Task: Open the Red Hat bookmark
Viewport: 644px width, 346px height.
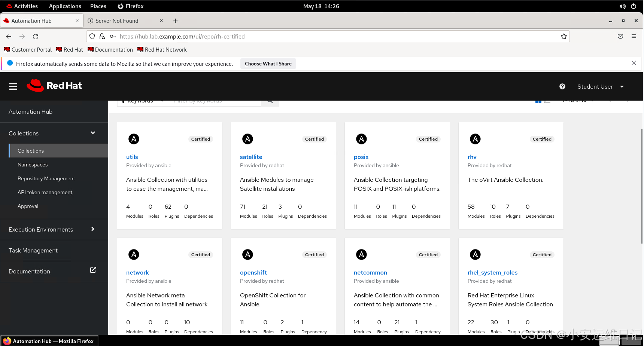Action: 69,49
